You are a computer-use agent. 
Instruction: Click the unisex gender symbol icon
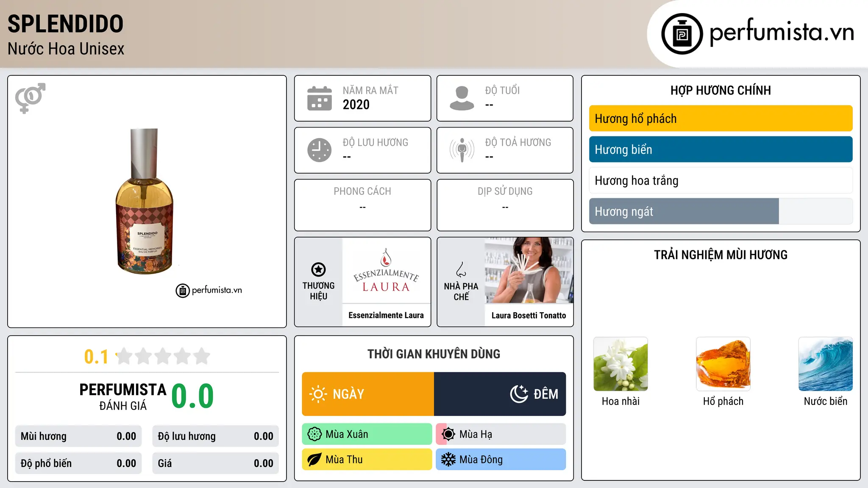tap(30, 98)
